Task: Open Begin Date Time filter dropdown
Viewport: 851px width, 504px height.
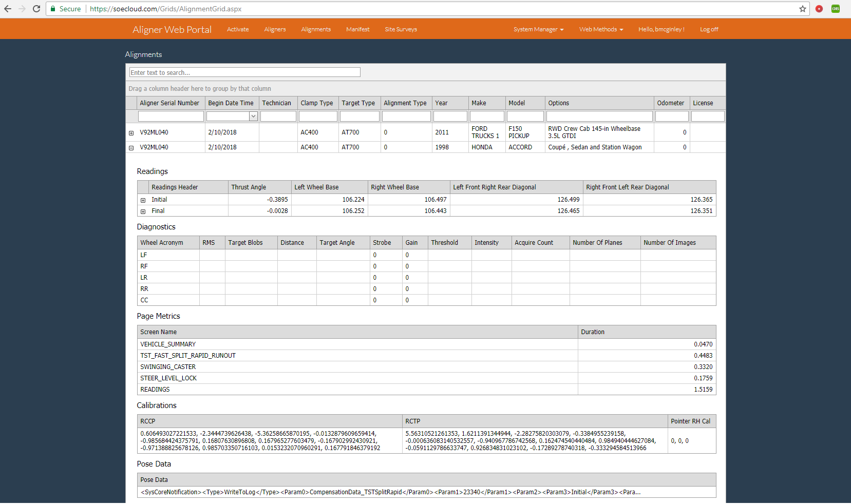Action: click(x=253, y=117)
